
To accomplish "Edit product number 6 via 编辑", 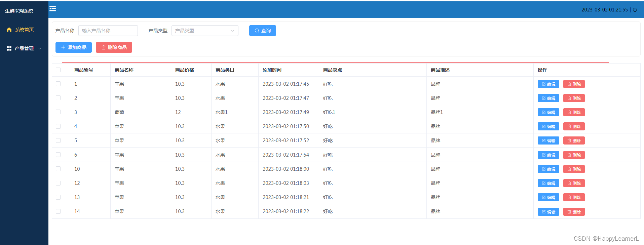I will (x=548, y=155).
